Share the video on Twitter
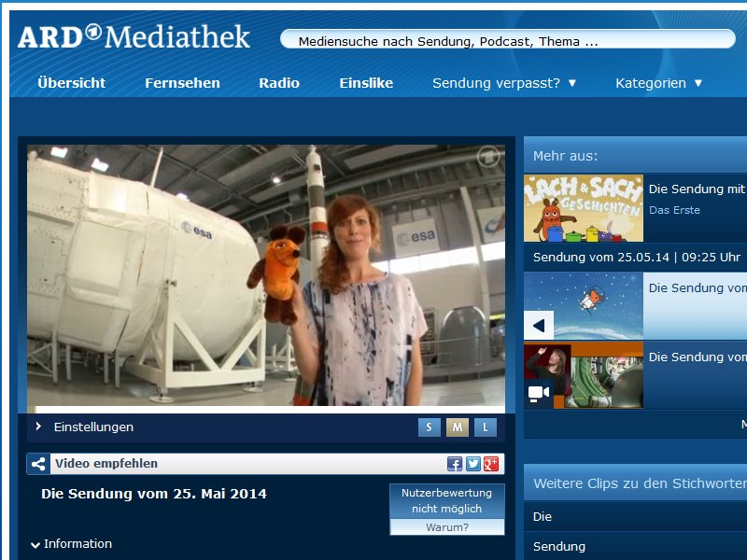The height and width of the screenshot is (560, 747). pyautogui.click(x=473, y=464)
